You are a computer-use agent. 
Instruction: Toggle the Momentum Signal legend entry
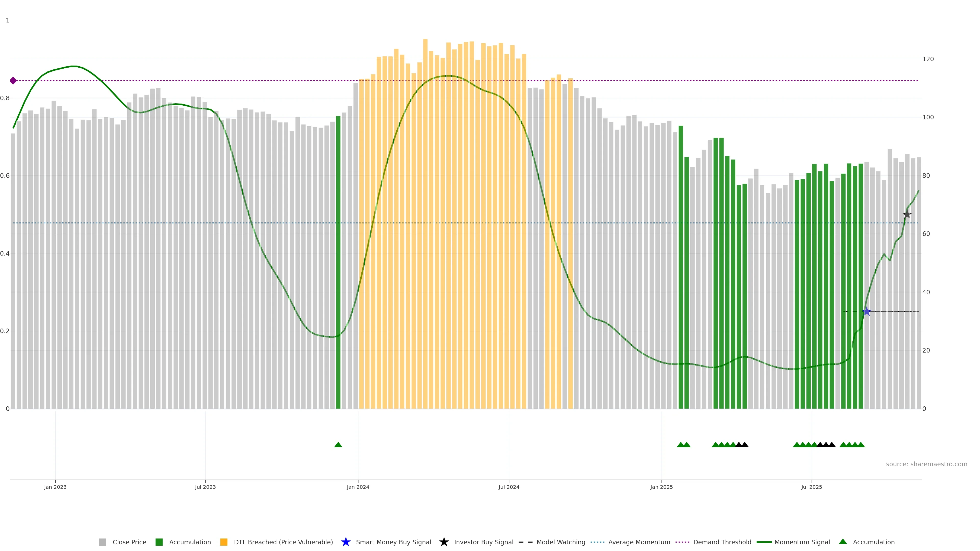click(x=802, y=542)
